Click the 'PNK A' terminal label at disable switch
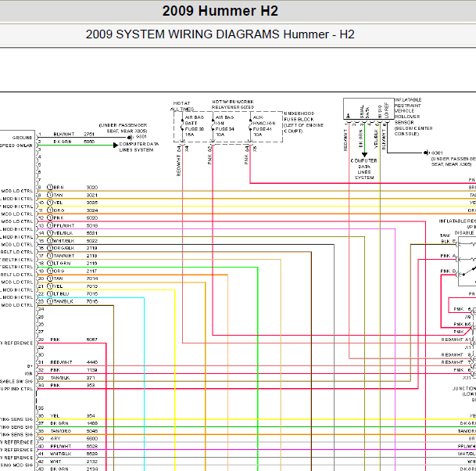Screen dimensions: 476x471 (x=448, y=256)
